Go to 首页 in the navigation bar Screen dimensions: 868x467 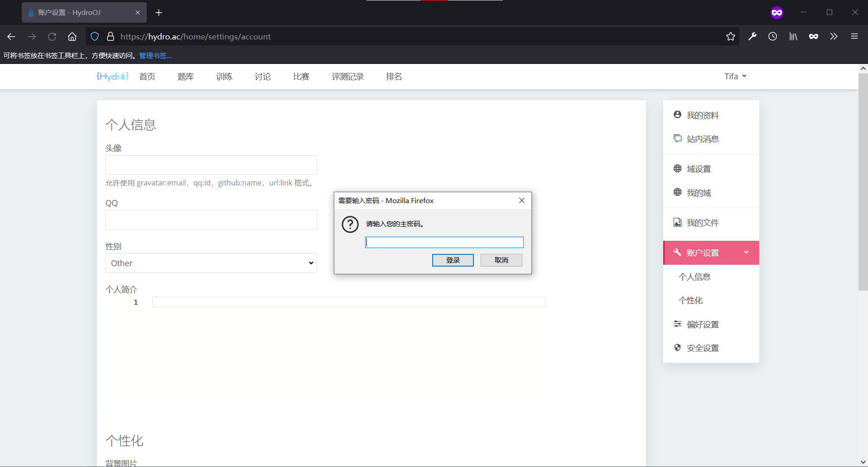[147, 77]
